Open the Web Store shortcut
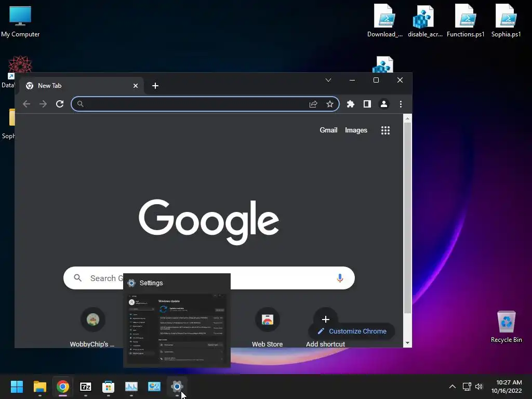This screenshot has width=532, height=399. pos(268,327)
